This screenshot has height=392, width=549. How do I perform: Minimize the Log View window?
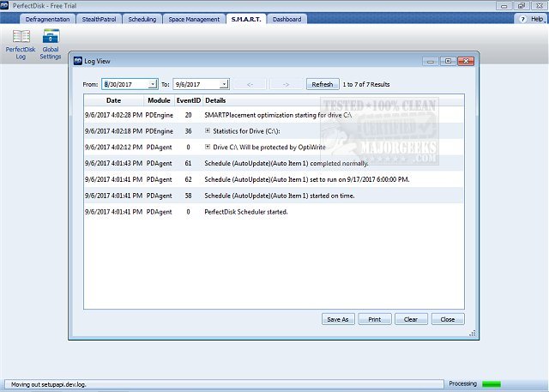point(431,61)
